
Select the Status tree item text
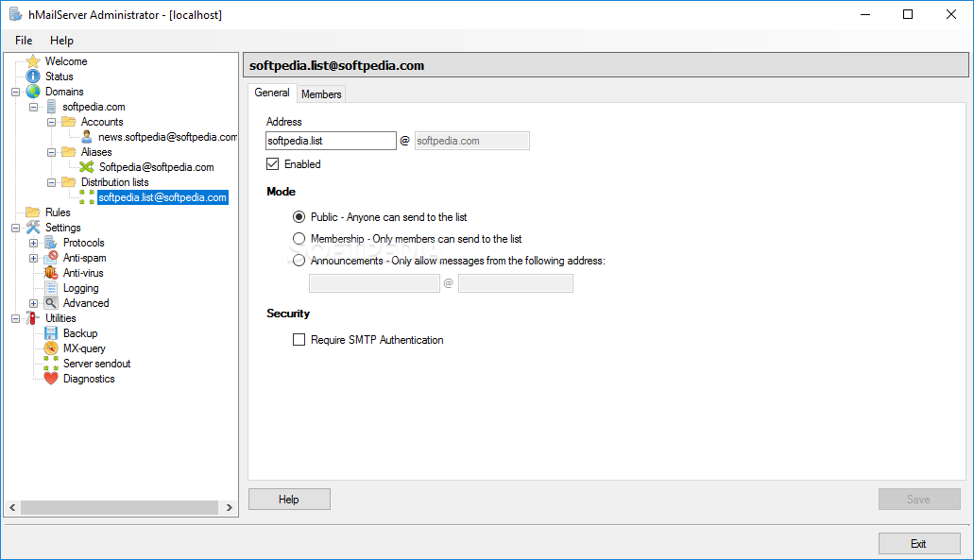tap(59, 76)
